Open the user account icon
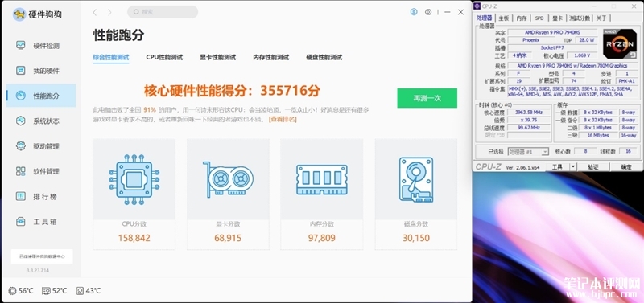This screenshot has width=644, height=303. tap(414, 12)
